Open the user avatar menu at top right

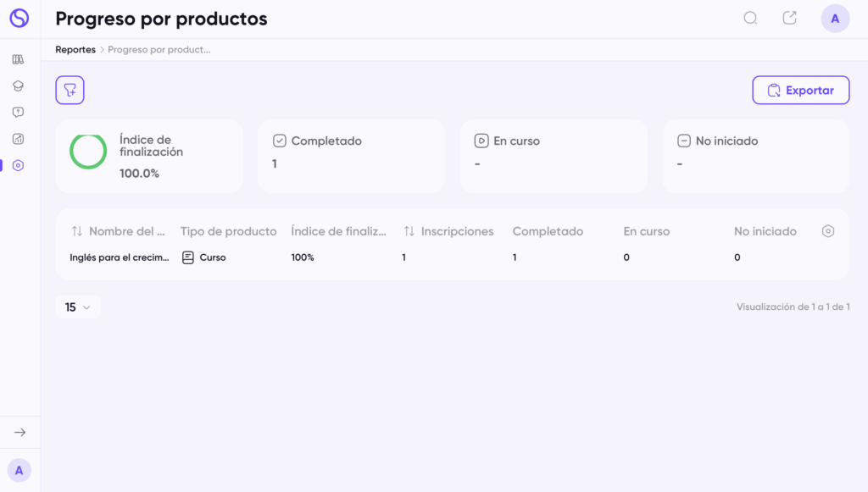[x=835, y=19]
